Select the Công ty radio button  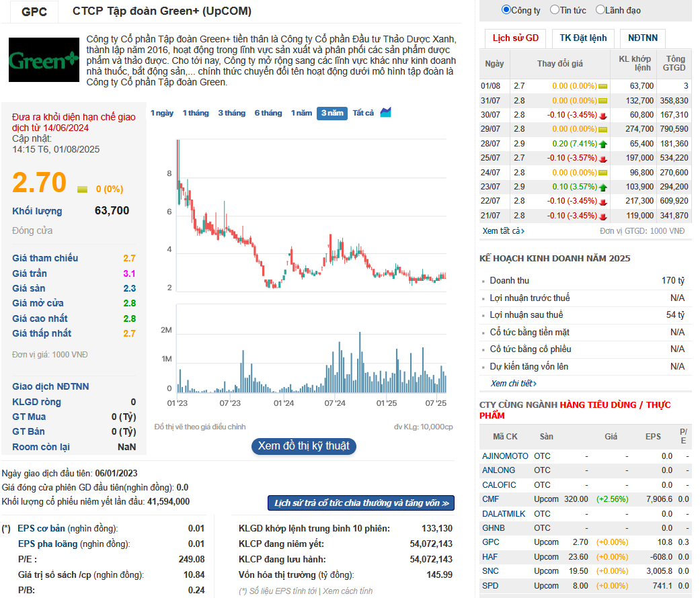506,9
